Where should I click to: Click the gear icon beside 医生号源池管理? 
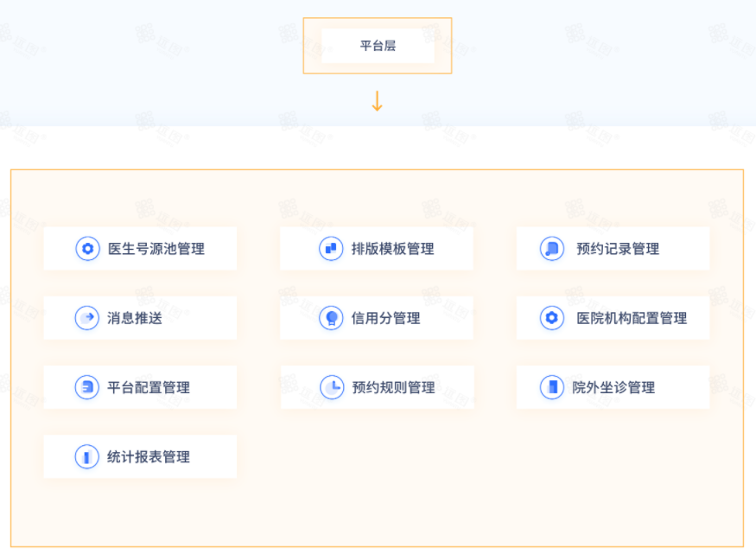point(87,249)
